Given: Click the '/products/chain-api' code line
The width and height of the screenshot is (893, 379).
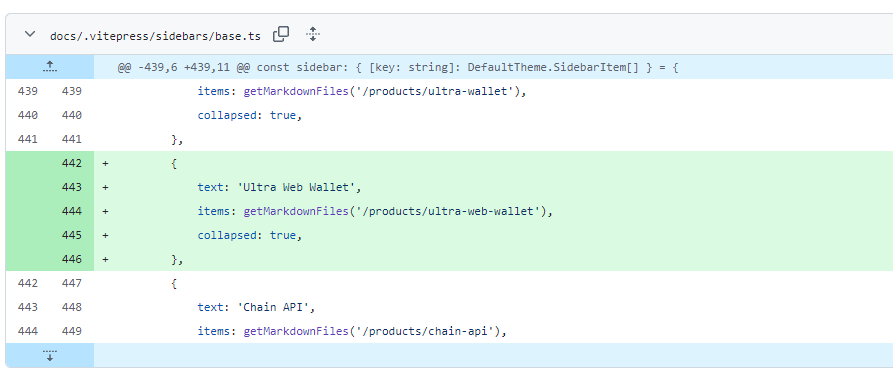Looking at the screenshot, I should coord(352,331).
